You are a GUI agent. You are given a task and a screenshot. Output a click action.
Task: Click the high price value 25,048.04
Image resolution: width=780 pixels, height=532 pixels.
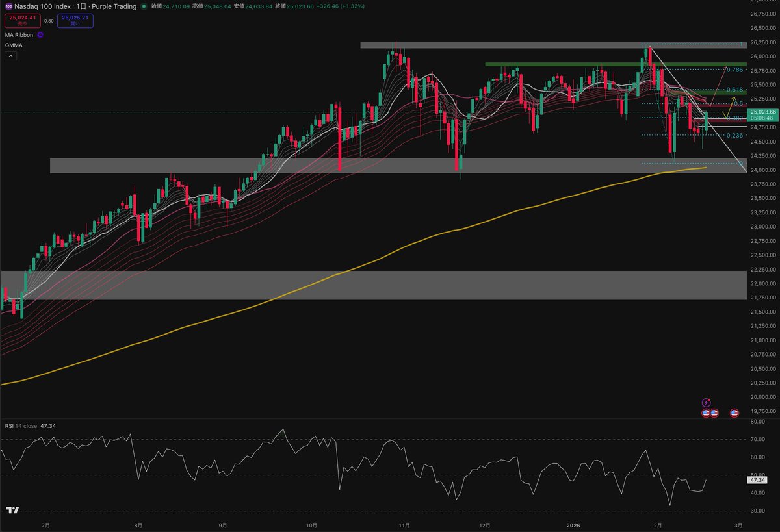point(219,6)
